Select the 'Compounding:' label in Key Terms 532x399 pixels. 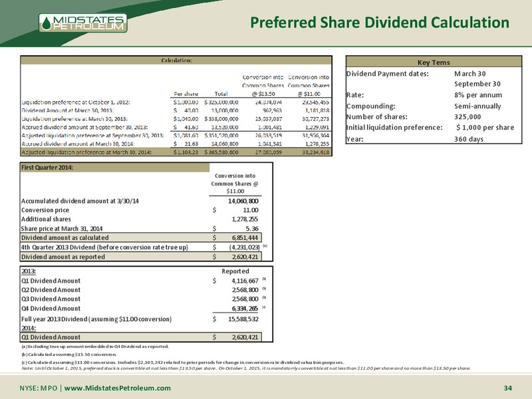click(371, 106)
